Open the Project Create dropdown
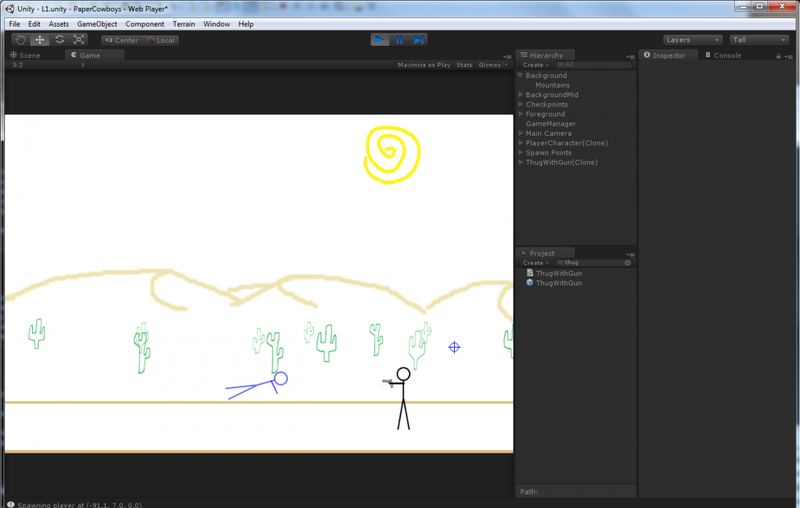The image size is (800, 508). tap(535, 263)
